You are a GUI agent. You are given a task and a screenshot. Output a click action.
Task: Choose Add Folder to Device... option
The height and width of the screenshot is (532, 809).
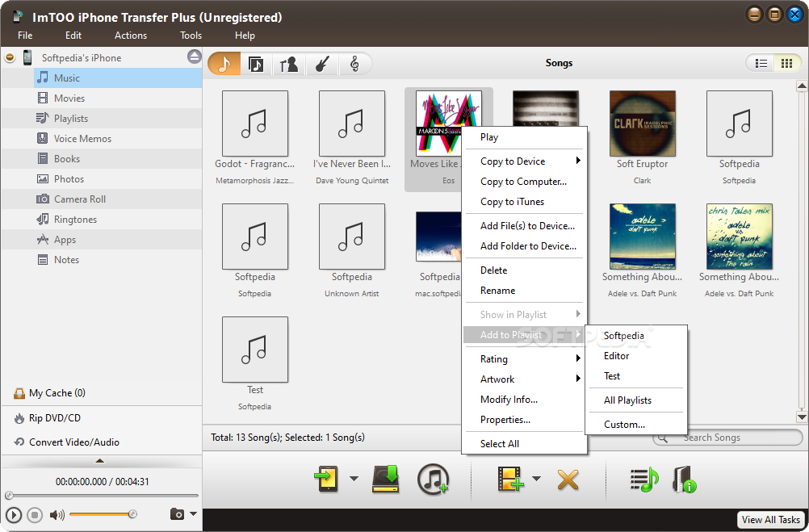524,246
